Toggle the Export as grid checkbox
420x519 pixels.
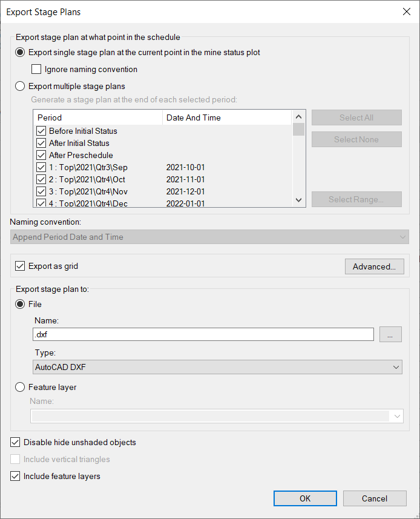[20, 266]
